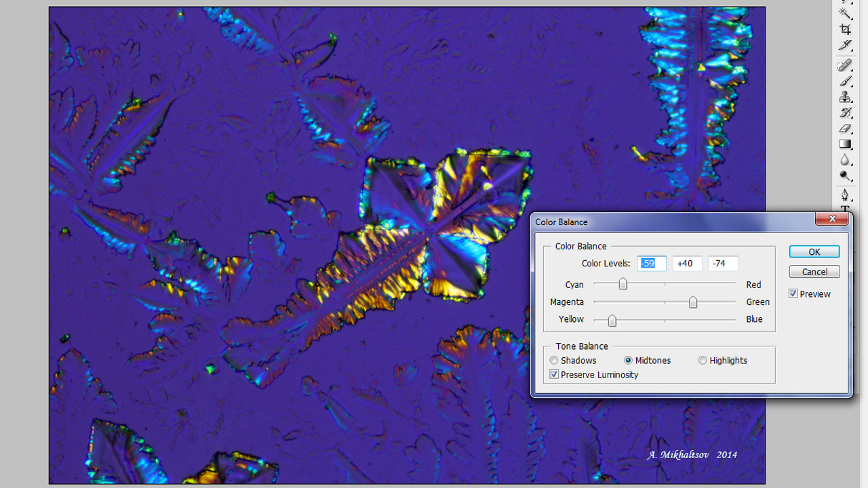868x488 pixels.
Task: Click the Cyan-Red slider handle
Action: point(623,285)
